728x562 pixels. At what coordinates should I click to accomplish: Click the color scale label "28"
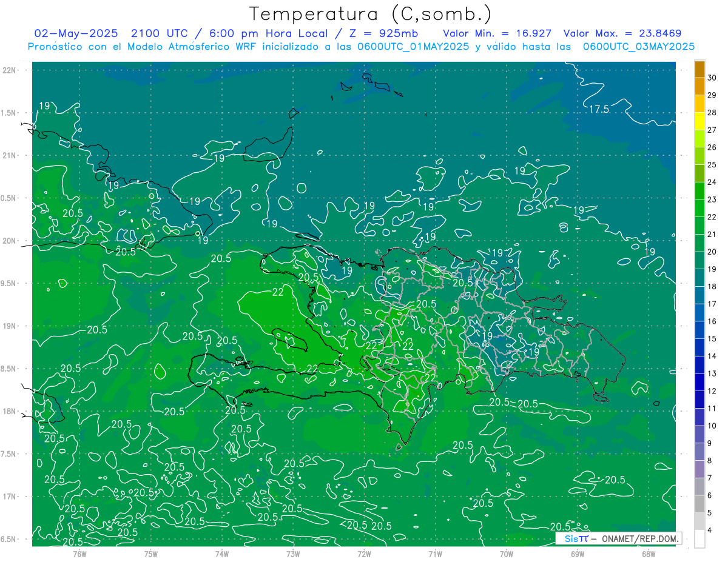pos(712,112)
